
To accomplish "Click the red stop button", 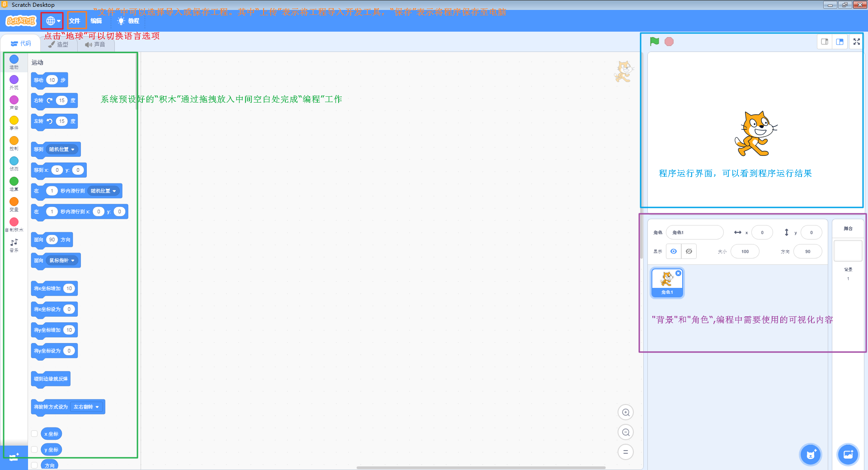I will (669, 42).
